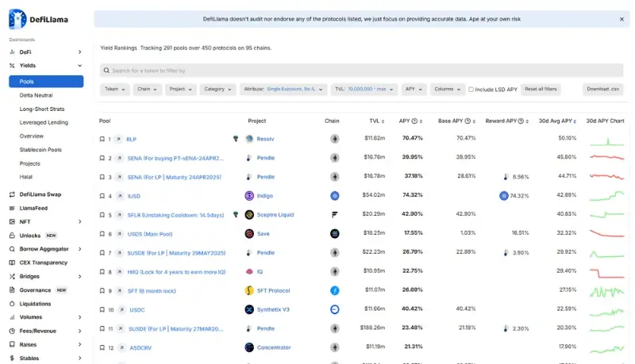This screenshot has height=364, width=635.
Task: Open the Columns dropdown
Action: coord(448,89)
